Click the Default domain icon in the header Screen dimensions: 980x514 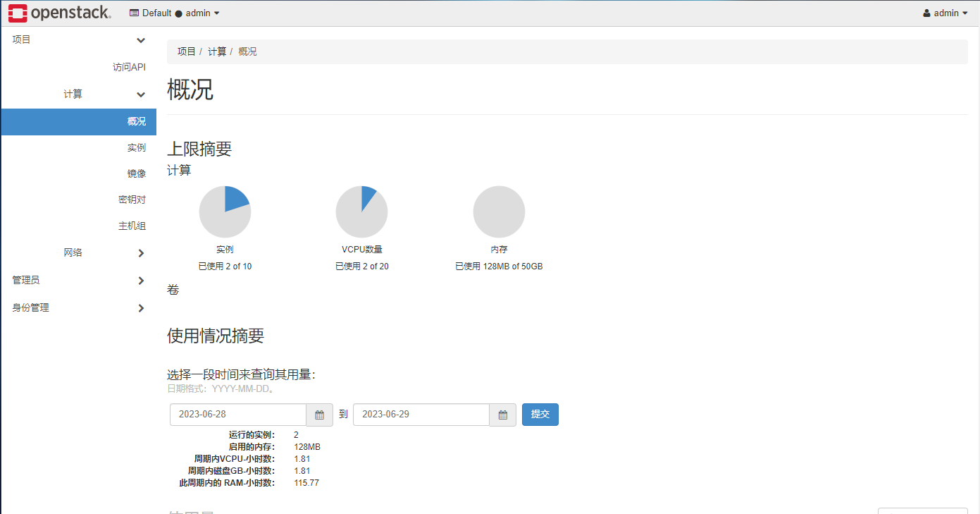click(133, 12)
